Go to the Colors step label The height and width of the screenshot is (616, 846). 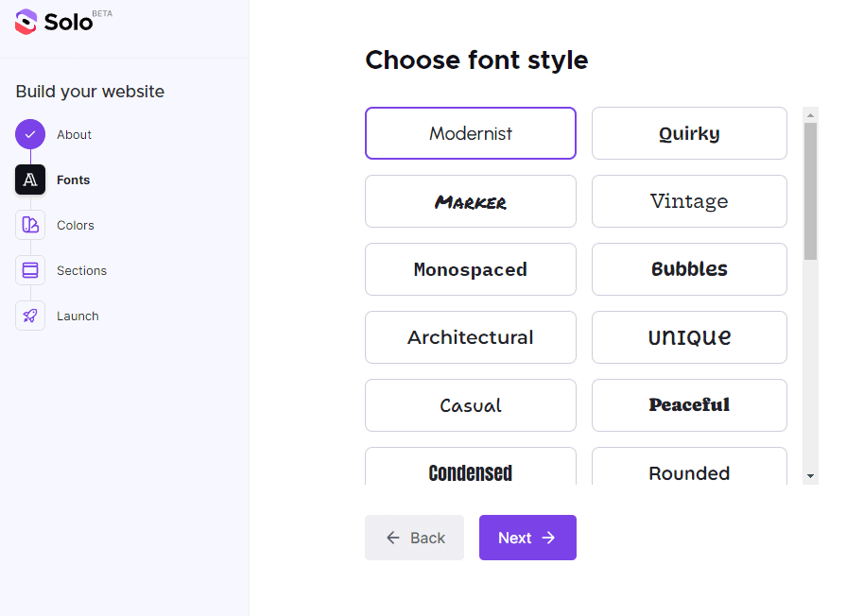click(76, 225)
